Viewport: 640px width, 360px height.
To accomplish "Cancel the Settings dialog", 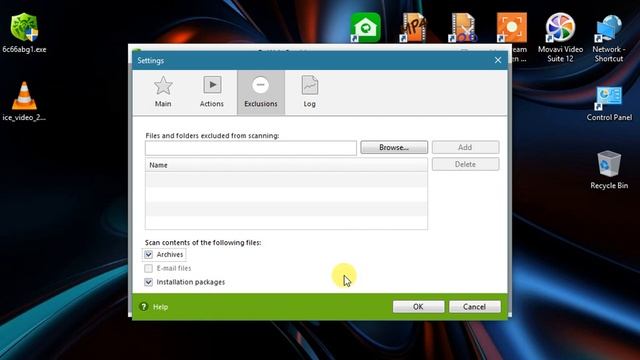I will (474, 307).
